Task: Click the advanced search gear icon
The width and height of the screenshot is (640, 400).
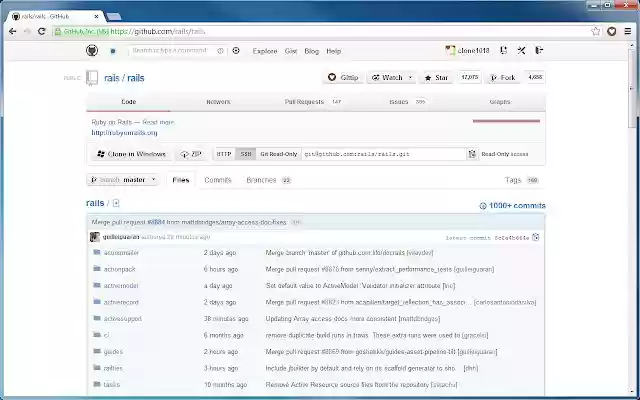Action: pyautogui.click(x=236, y=51)
